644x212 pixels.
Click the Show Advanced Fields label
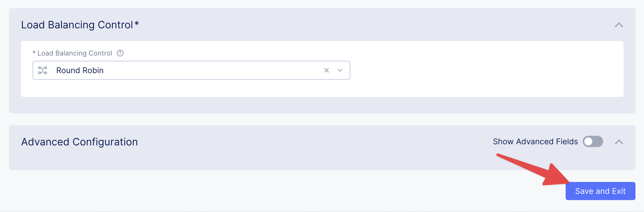coord(535,141)
